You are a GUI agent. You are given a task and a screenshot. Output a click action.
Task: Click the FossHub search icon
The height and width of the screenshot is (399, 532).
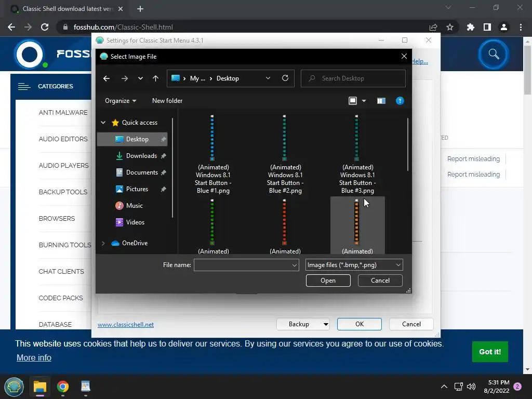pos(494,54)
